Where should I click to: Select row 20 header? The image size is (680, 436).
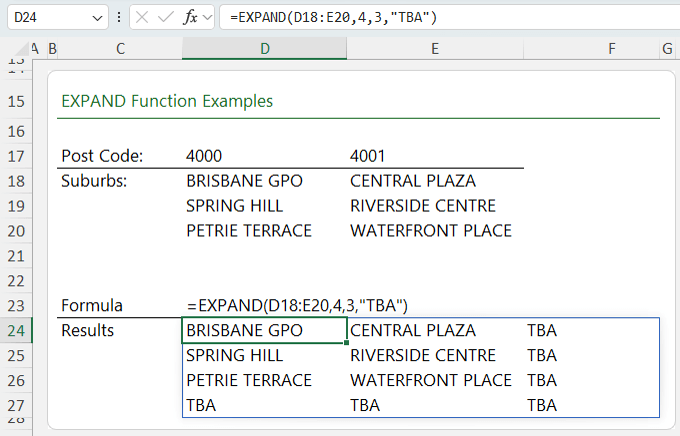(16, 231)
